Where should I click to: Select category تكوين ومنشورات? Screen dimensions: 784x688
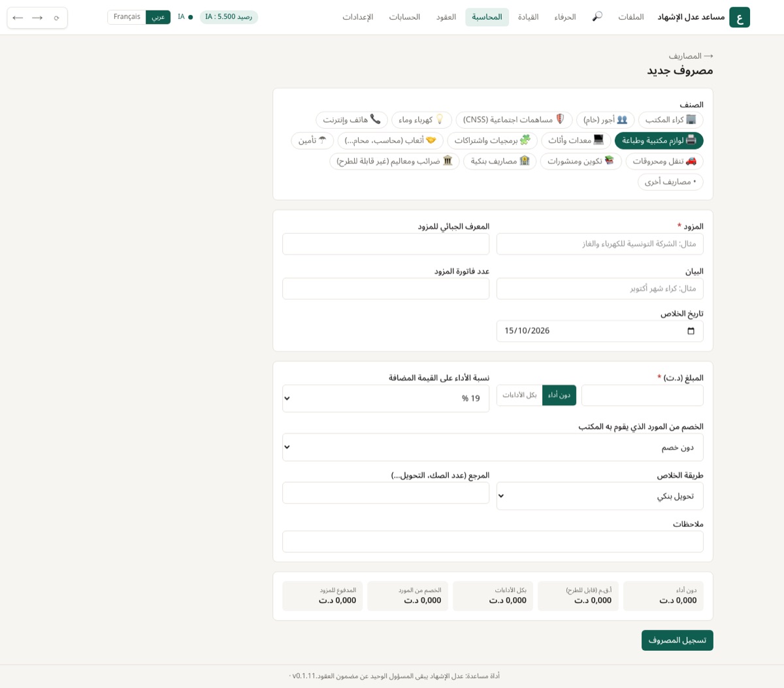coord(581,161)
